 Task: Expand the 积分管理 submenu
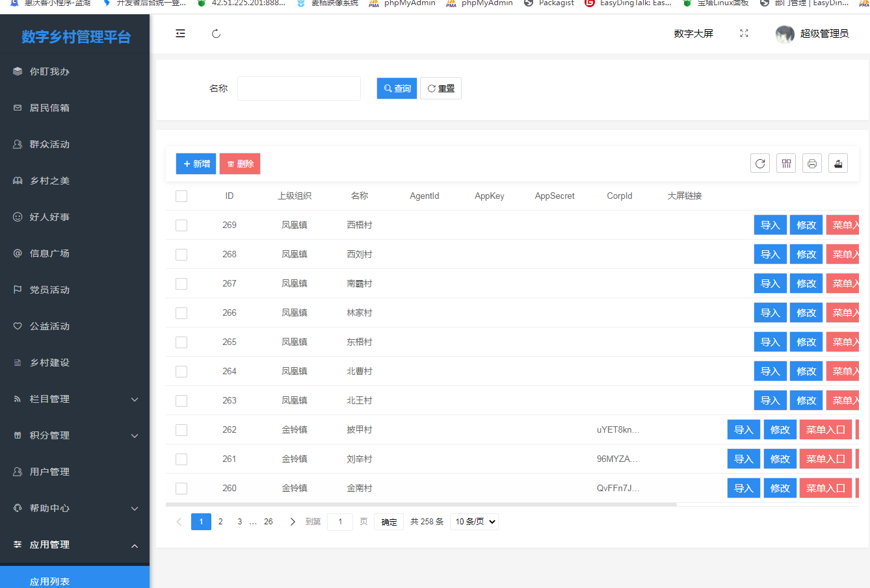75,435
